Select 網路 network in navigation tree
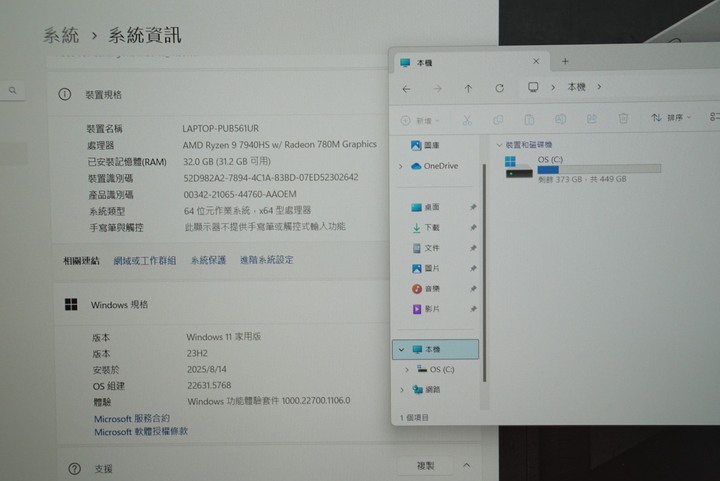Viewport: 720px width, 481px height. click(x=426, y=390)
